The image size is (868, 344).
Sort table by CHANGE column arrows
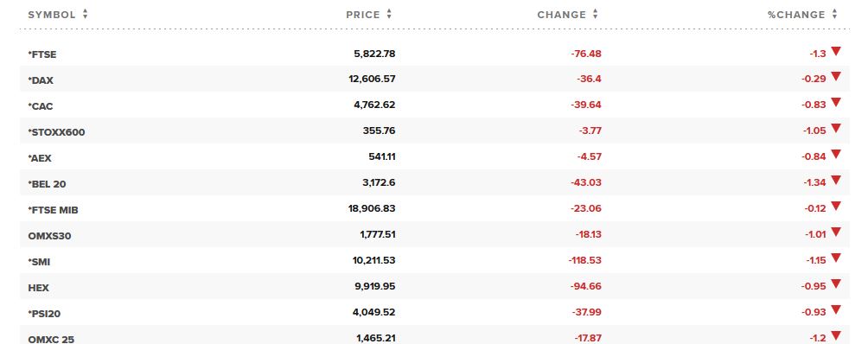[x=595, y=15]
